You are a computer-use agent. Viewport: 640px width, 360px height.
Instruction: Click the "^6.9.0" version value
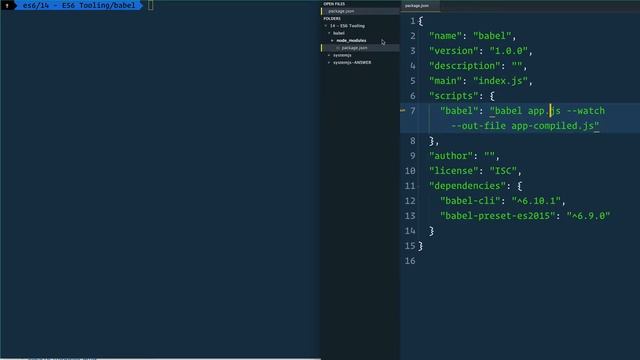tap(588, 216)
